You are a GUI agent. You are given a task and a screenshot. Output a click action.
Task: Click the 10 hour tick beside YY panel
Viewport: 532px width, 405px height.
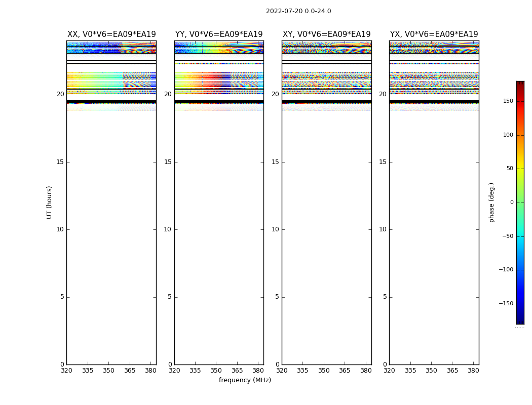point(167,229)
